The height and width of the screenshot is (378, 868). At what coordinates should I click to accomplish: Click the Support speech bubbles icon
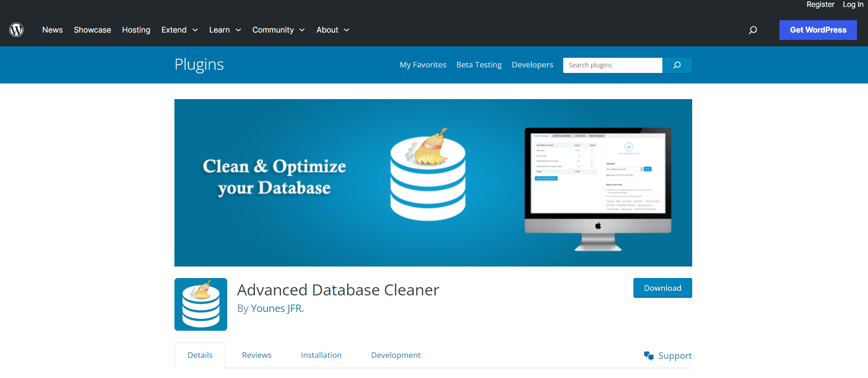(649, 356)
